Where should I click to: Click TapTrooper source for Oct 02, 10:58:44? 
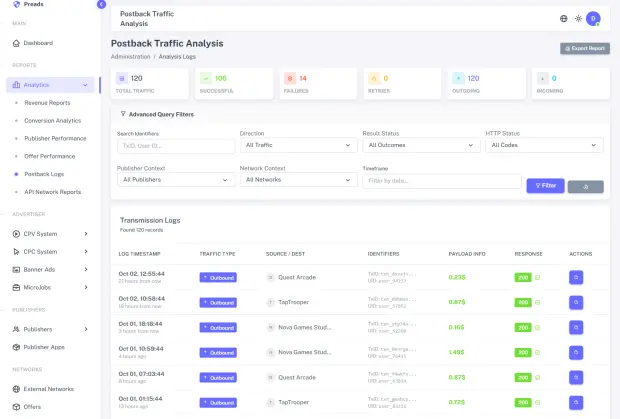pyautogui.click(x=293, y=302)
